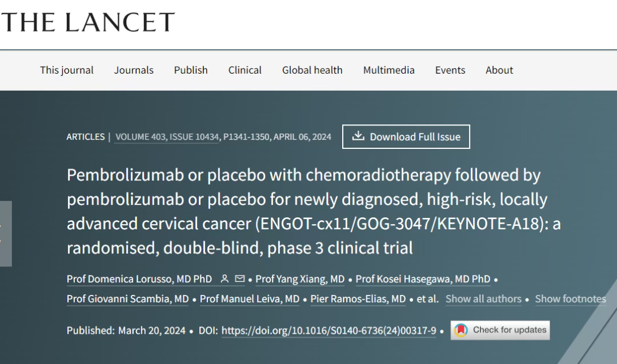Viewport: 617px width, 364px height.
Task: Open the About menu
Action: (x=499, y=70)
